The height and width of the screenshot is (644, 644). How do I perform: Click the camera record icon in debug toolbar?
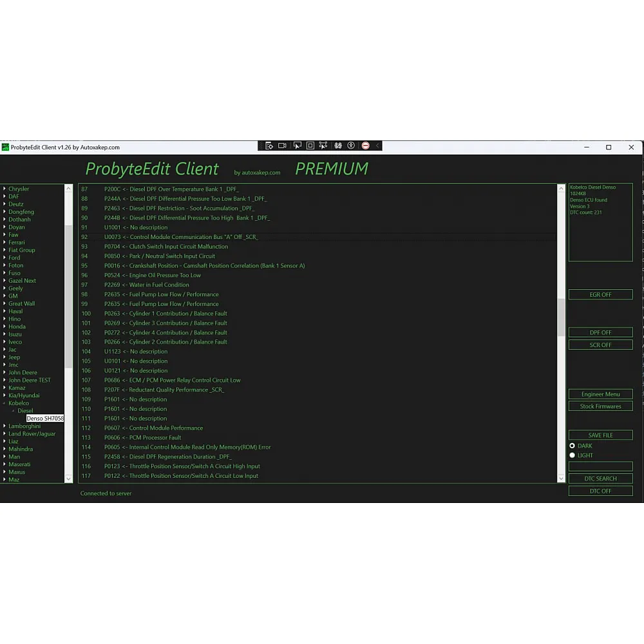(x=282, y=146)
